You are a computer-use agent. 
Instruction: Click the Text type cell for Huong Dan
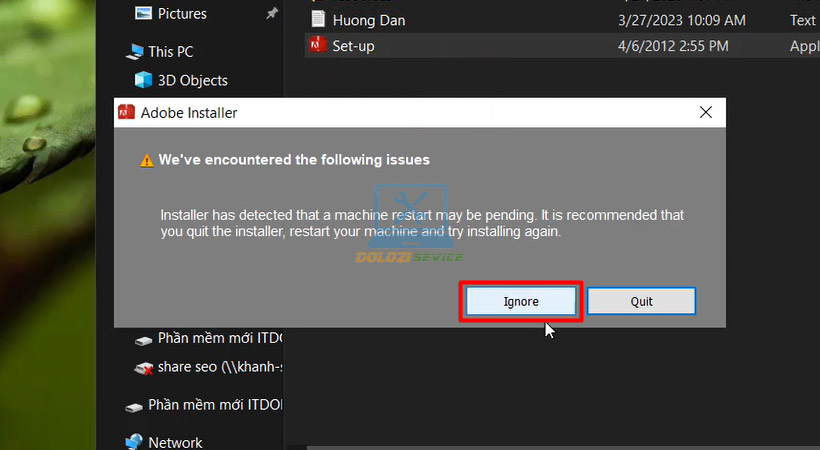click(x=802, y=20)
